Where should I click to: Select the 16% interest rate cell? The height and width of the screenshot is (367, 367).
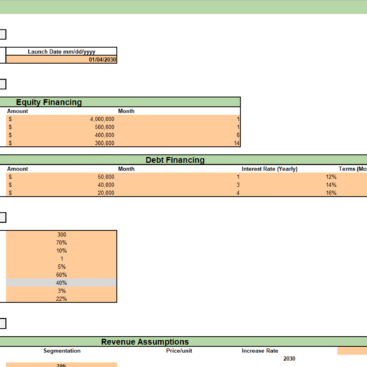(289, 193)
